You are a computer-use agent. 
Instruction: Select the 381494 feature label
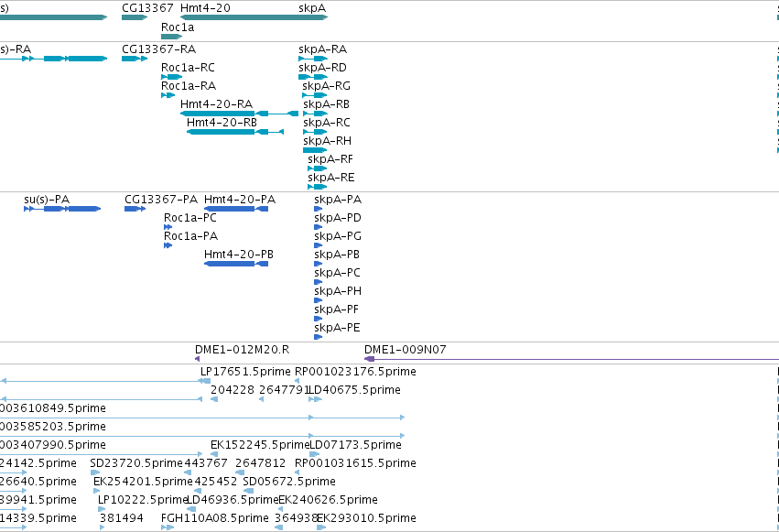121,518
